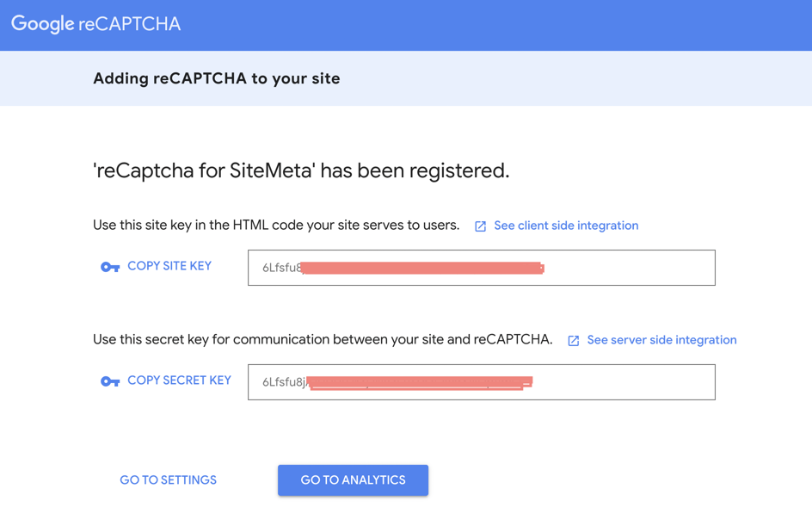Click the key icon beside Copy Secret Key
This screenshot has height=532, width=812.
(110, 381)
